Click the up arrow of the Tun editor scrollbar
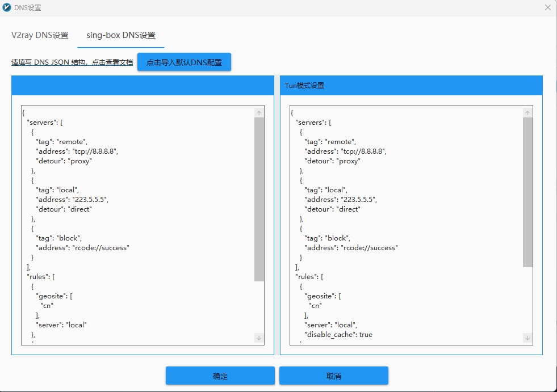The height and width of the screenshot is (392, 557). tap(527, 112)
